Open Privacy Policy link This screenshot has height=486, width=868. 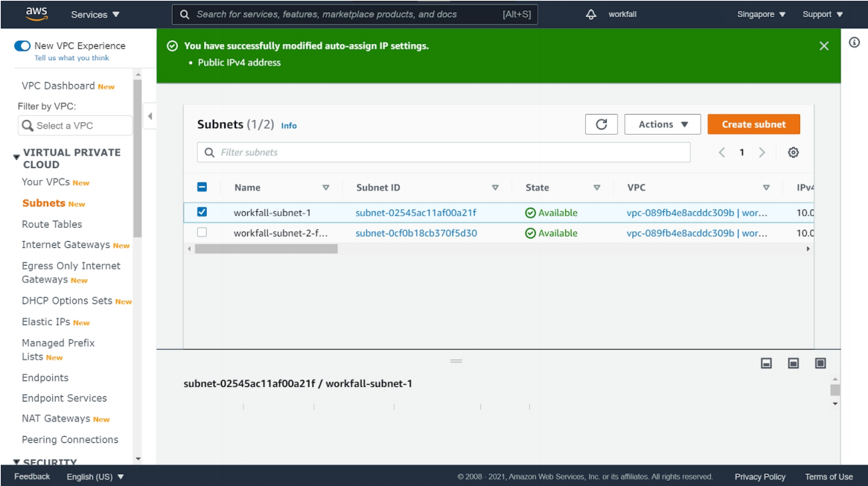pyautogui.click(x=760, y=476)
